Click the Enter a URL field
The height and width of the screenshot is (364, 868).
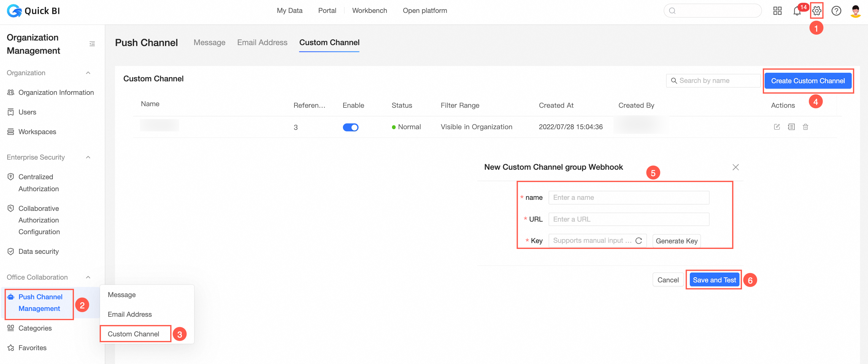tap(628, 219)
